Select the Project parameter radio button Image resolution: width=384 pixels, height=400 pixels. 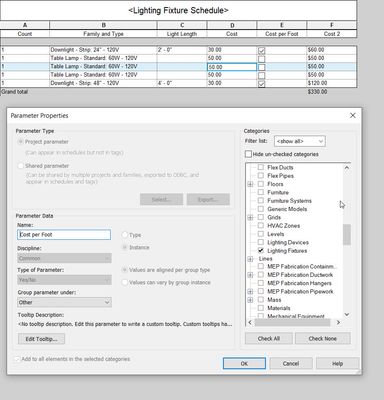[21, 142]
